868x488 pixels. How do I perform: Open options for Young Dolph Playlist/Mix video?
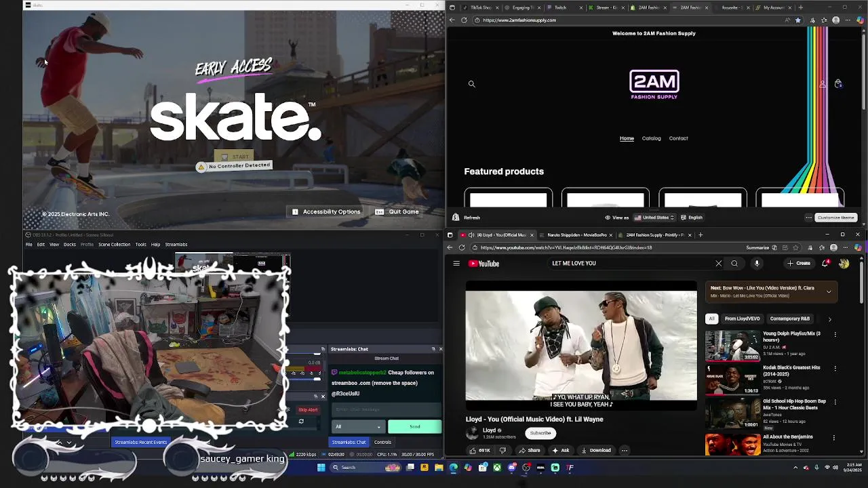click(x=835, y=334)
